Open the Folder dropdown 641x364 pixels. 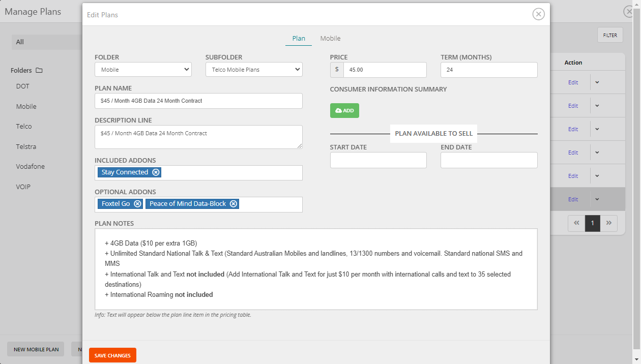click(x=143, y=70)
